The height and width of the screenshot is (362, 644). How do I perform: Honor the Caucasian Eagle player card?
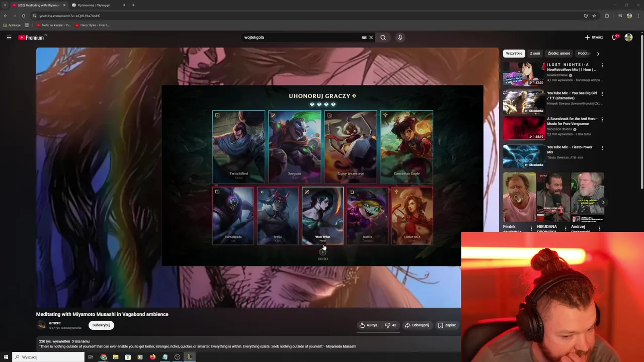pos(407,147)
